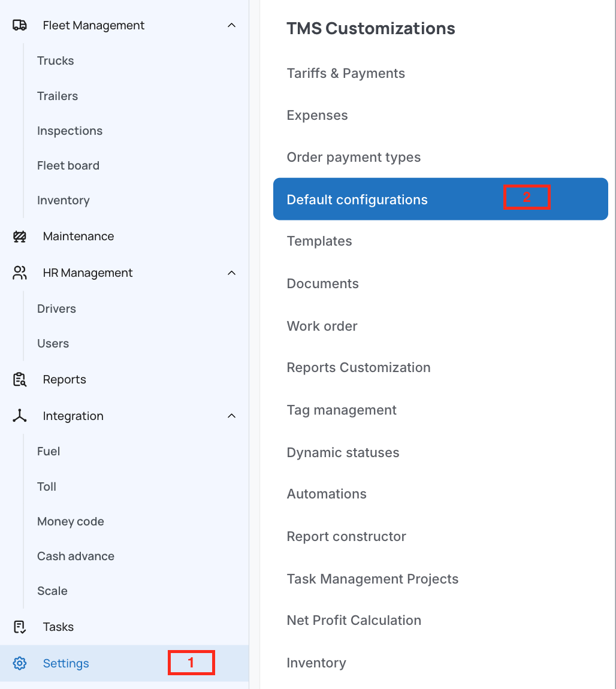Open Default configurations
Screen dimensions: 616x689
357,200
